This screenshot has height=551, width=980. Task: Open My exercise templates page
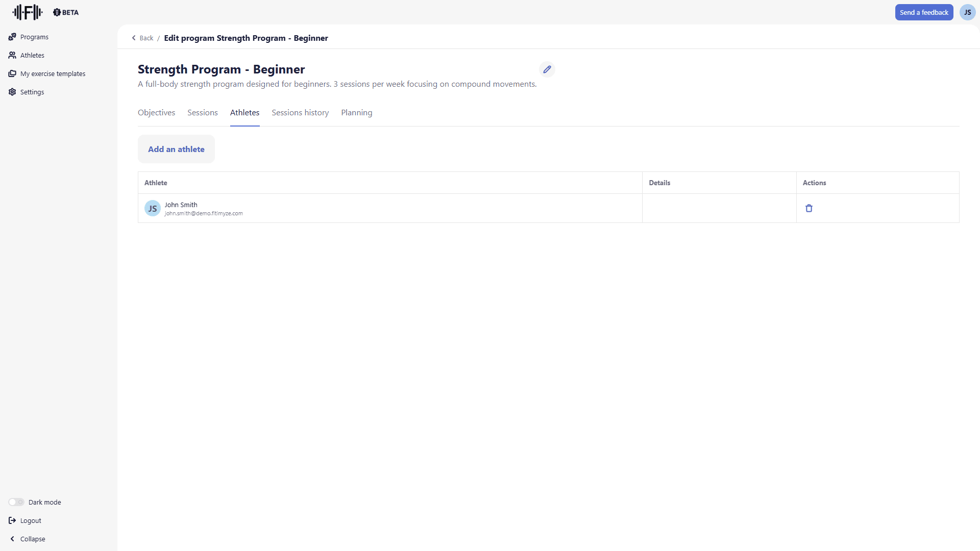pyautogui.click(x=53, y=73)
